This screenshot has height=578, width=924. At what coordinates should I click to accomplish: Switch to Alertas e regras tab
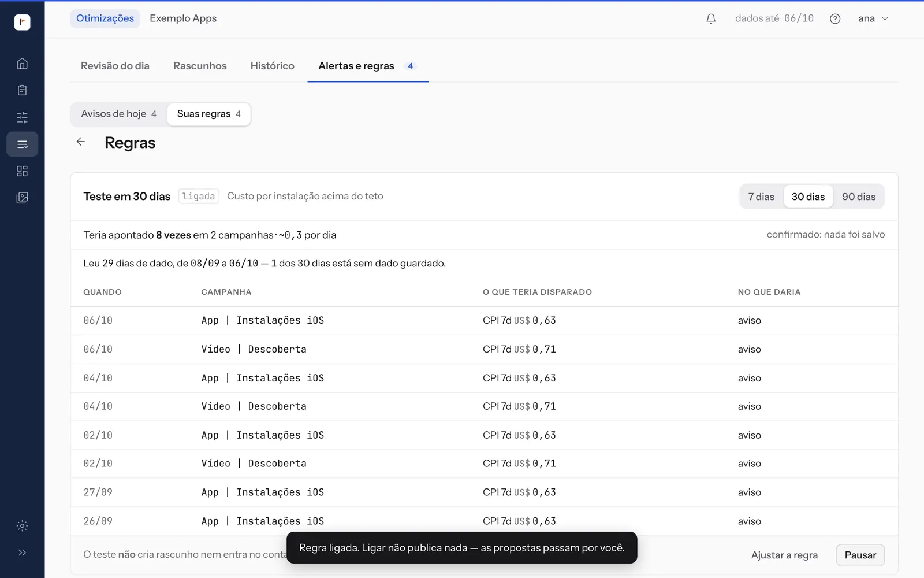[x=368, y=66]
